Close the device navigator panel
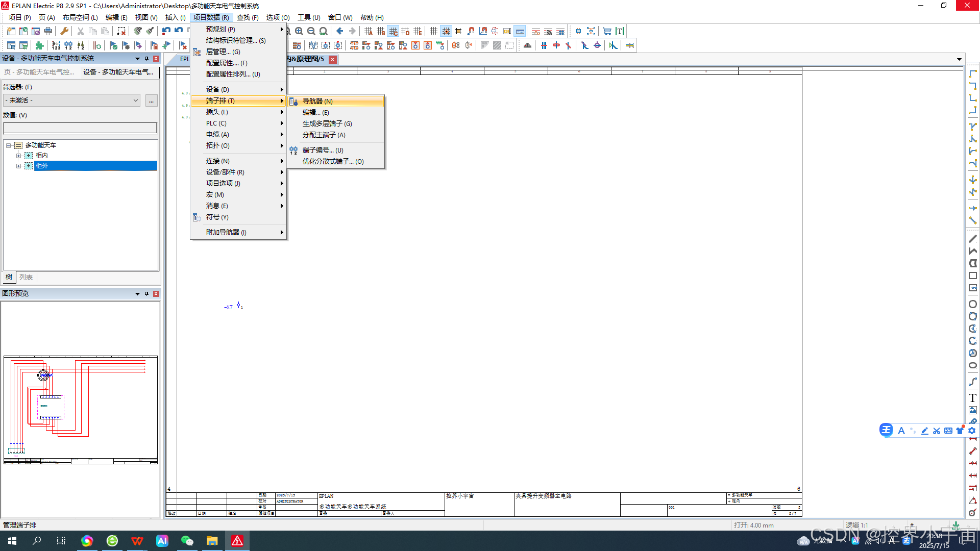 (156, 59)
